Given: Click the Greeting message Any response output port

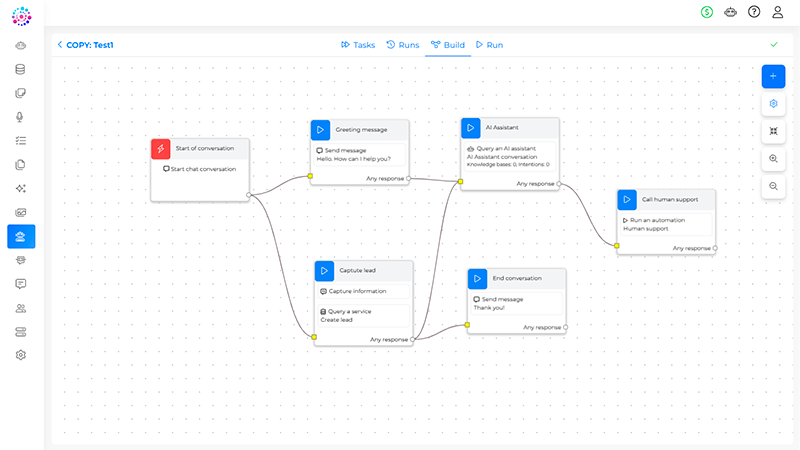Looking at the screenshot, I should click(x=409, y=179).
